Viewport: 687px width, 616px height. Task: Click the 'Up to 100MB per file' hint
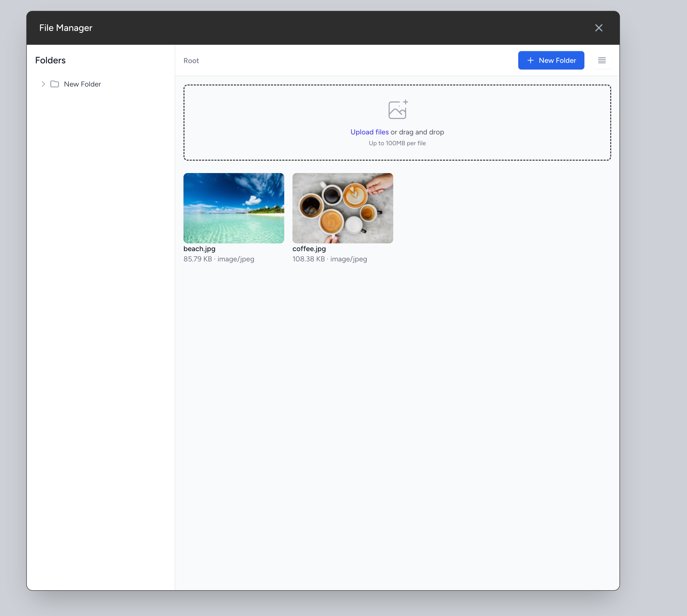coord(397,143)
